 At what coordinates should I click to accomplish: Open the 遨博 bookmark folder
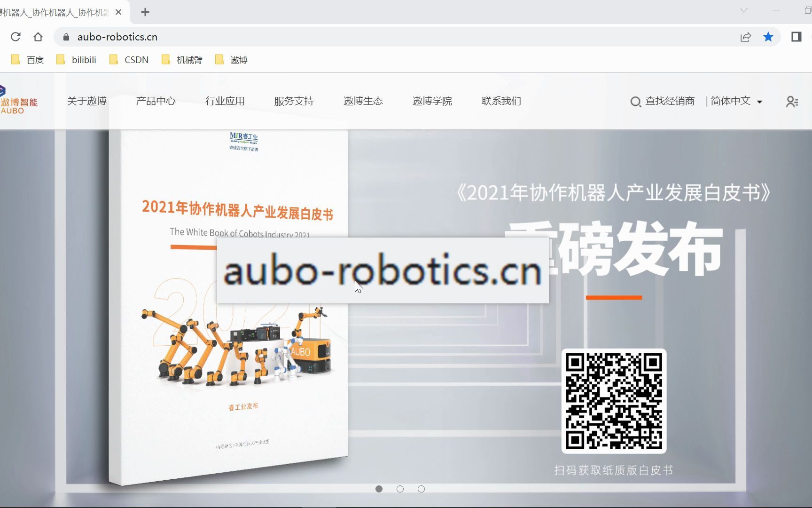pos(231,60)
